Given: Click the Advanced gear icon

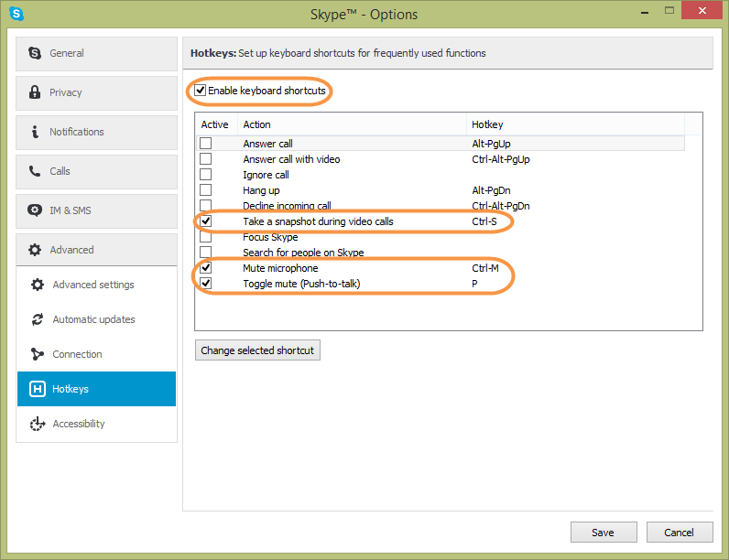Looking at the screenshot, I should click(x=35, y=250).
